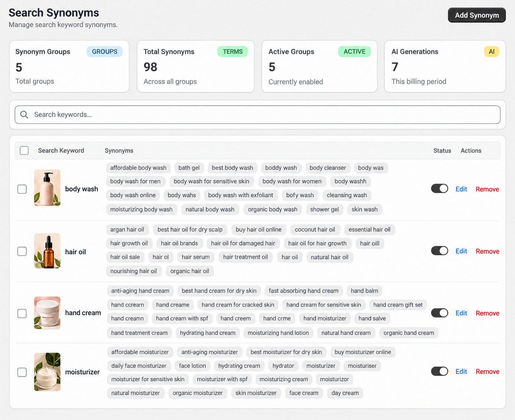This screenshot has width=515, height=420.
Task: Click the GROUPS badge on Synonym Groups card
Action: [x=105, y=52]
